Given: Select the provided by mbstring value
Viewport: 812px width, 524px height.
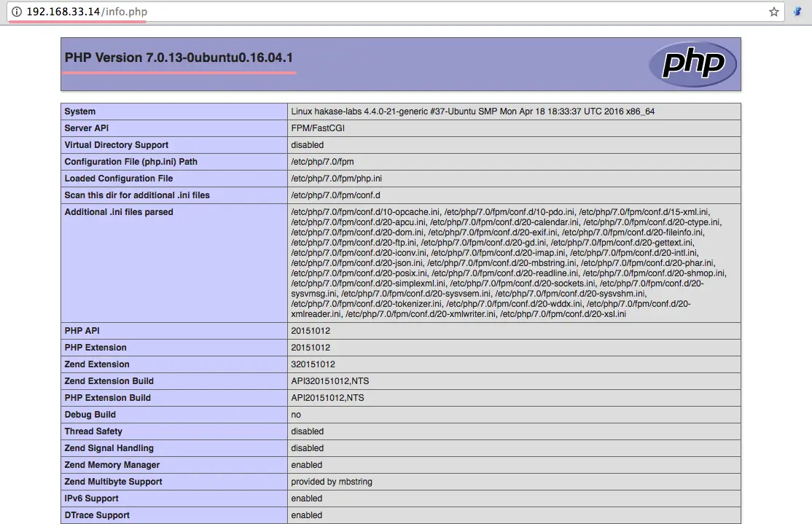Looking at the screenshot, I should pos(332,482).
